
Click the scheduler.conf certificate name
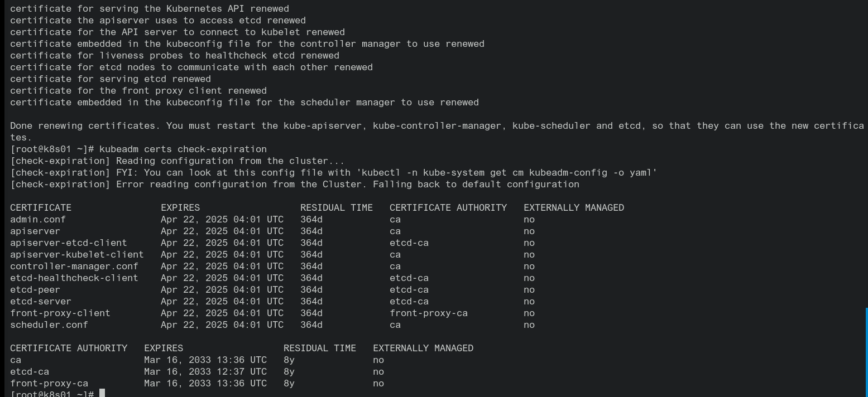point(49,325)
